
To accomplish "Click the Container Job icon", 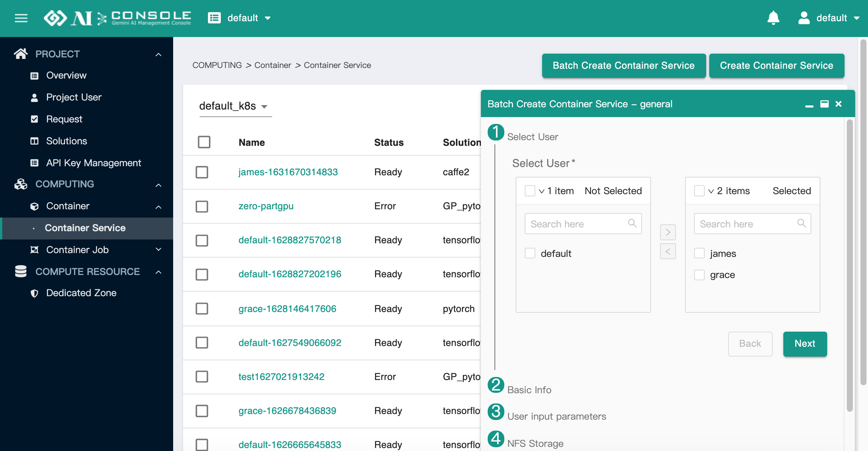I will (34, 250).
